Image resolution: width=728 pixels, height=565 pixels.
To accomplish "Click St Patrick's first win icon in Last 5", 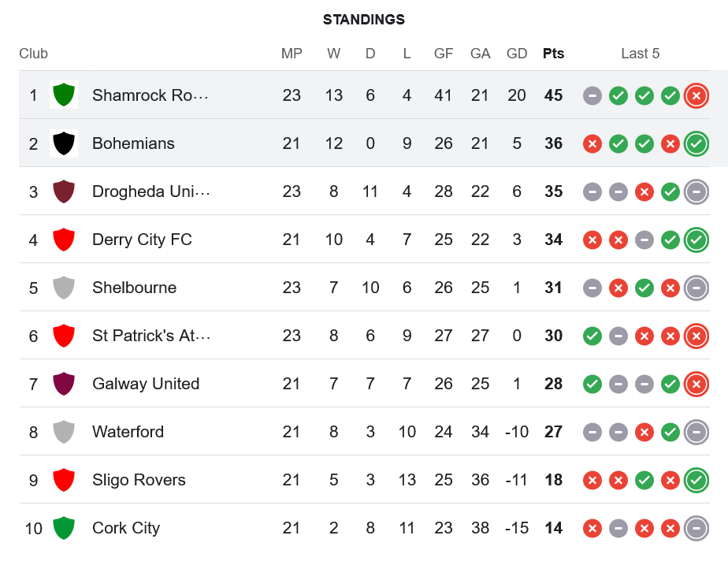I will pyautogui.click(x=592, y=336).
